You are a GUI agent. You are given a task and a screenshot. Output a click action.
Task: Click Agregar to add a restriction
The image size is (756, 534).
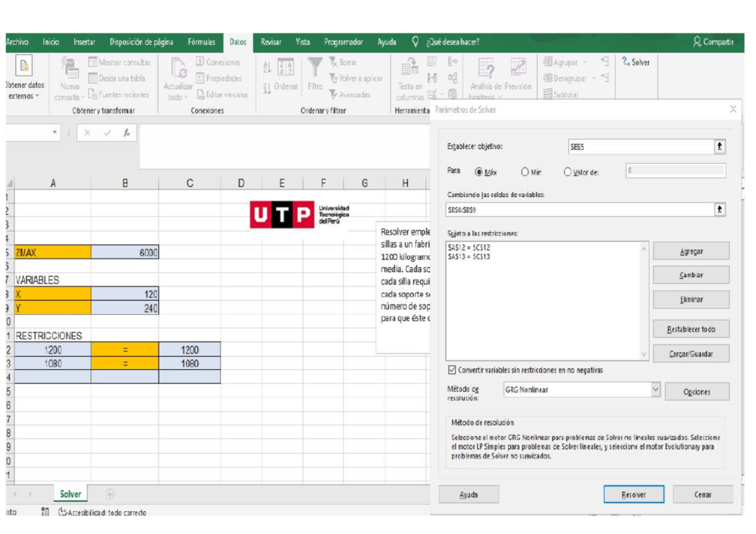[x=694, y=250]
